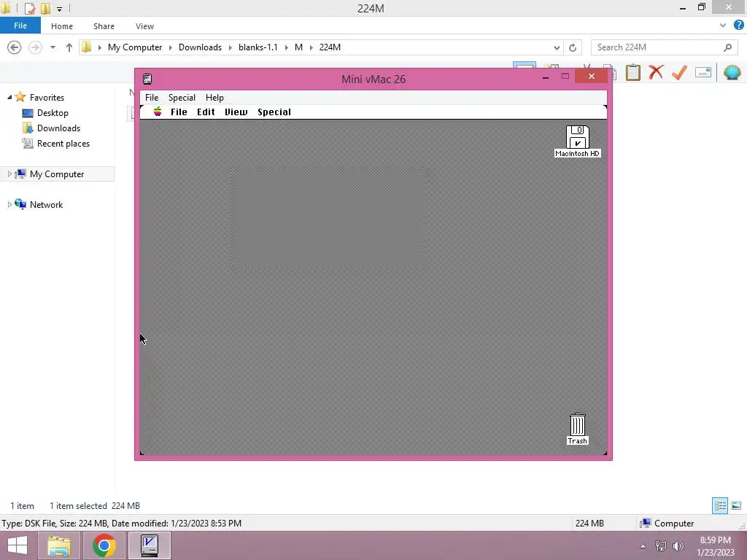Open the Windows Start button
Viewport: 747px width, 560px height.
pos(18,545)
